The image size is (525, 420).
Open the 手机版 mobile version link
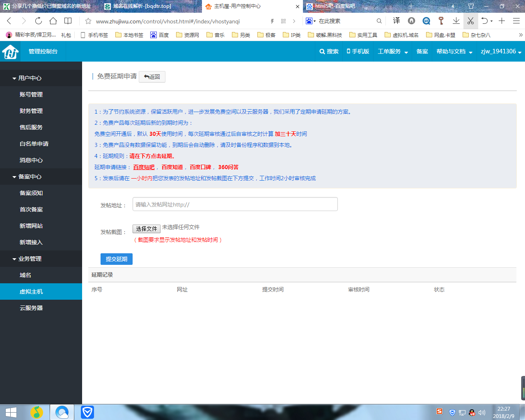358,51
